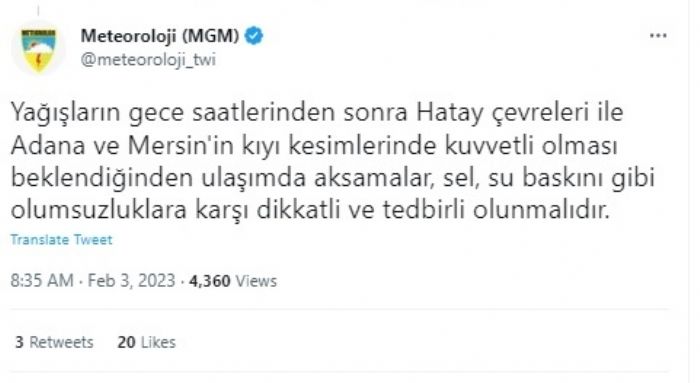Click the bold number 20 before Likes

[x=126, y=342]
